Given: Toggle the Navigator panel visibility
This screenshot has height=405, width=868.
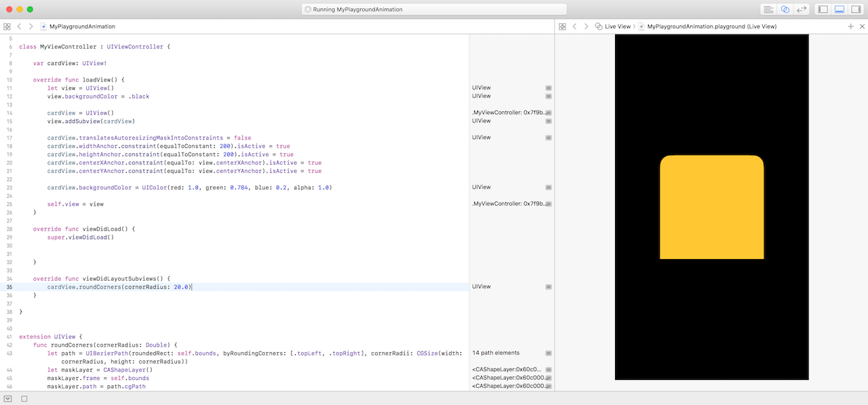Looking at the screenshot, I should 823,9.
